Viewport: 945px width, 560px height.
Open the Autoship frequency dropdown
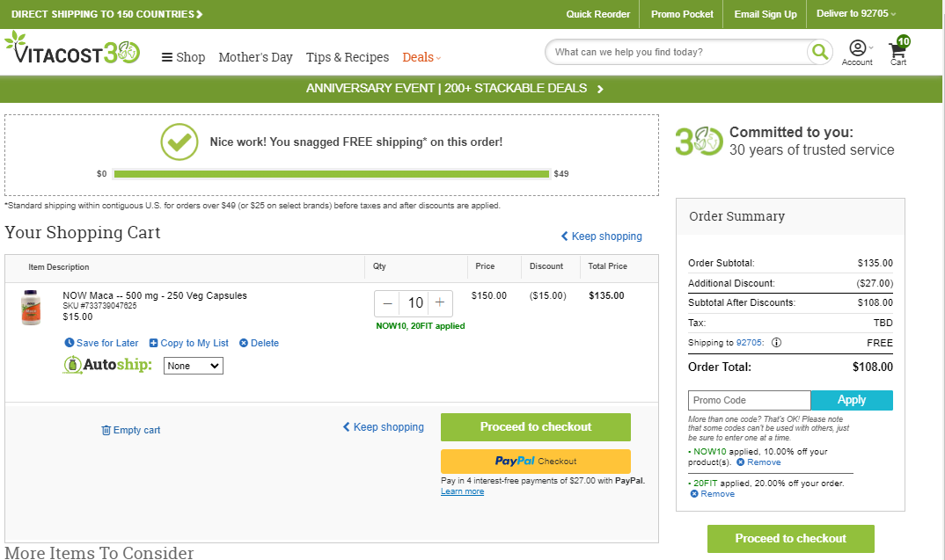tap(194, 366)
